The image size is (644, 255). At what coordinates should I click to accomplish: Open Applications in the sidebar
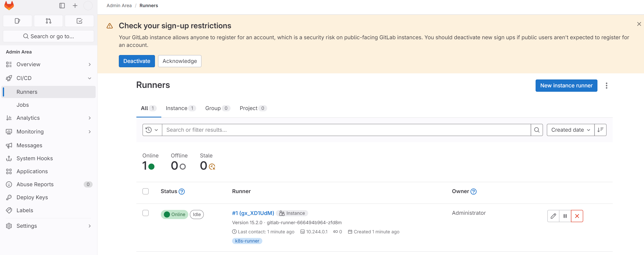(48, 171)
